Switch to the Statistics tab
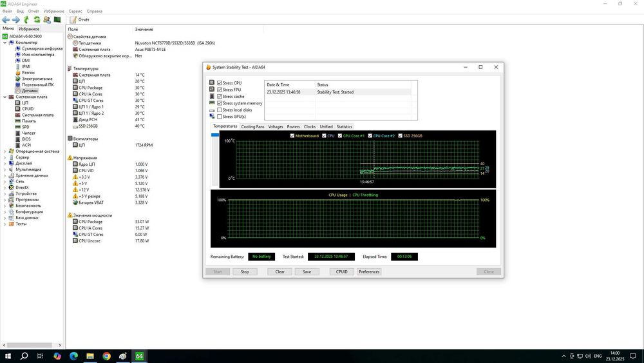Screen dimensions: 644x363 tap(344, 126)
